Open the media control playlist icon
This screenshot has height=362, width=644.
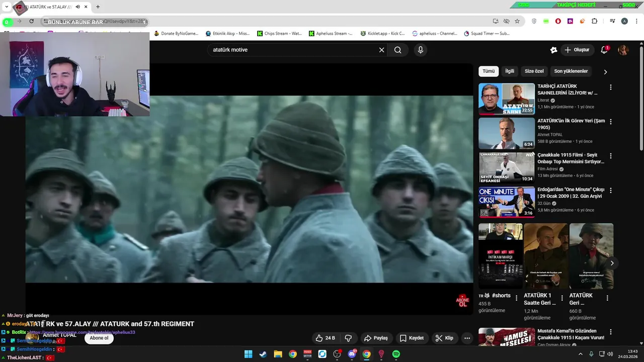tap(612, 21)
